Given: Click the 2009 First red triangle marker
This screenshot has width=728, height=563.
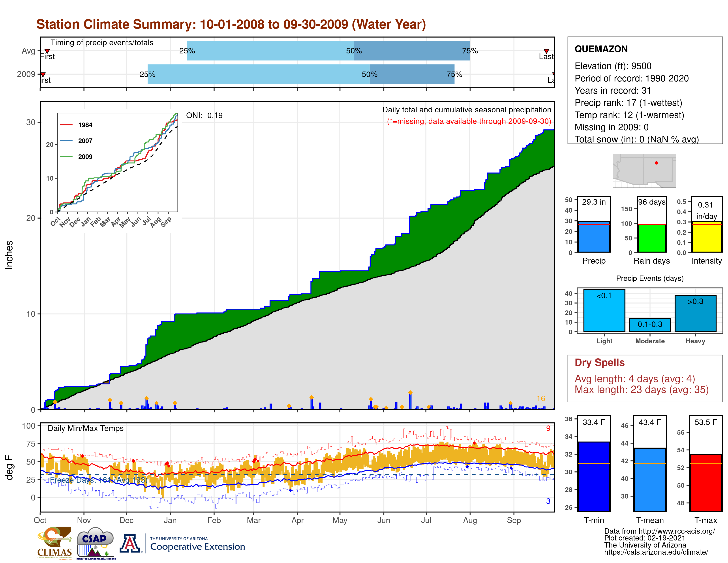Looking at the screenshot, I should (x=43, y=74).
